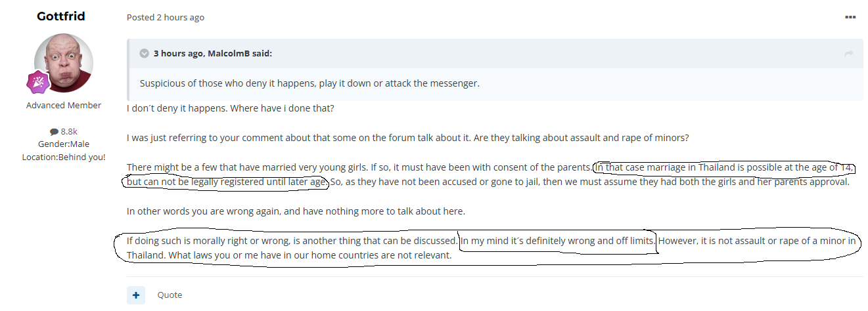Click paragraph "In other words you are wrong again"
868x311 pixels.
tap(296, 211)
